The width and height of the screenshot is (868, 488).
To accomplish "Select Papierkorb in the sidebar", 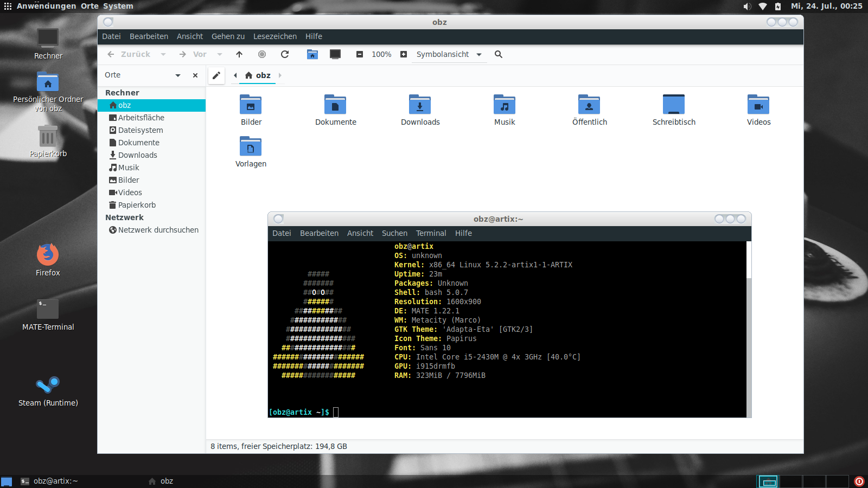I will click(x=151, y=205).
